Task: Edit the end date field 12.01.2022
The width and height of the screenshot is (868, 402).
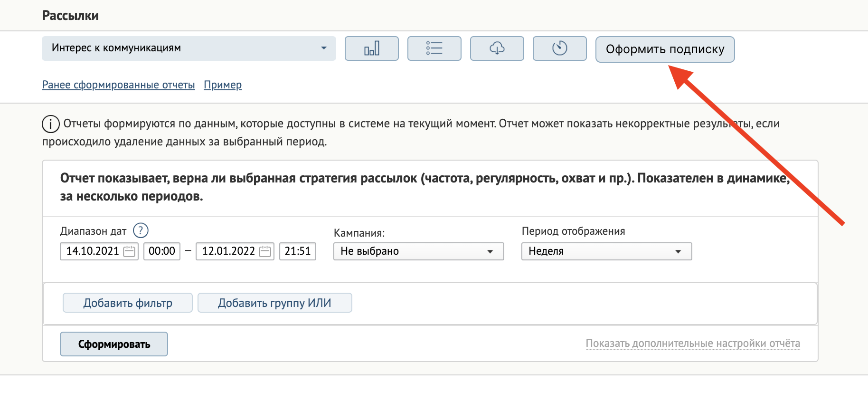Action: pos(235,251)
